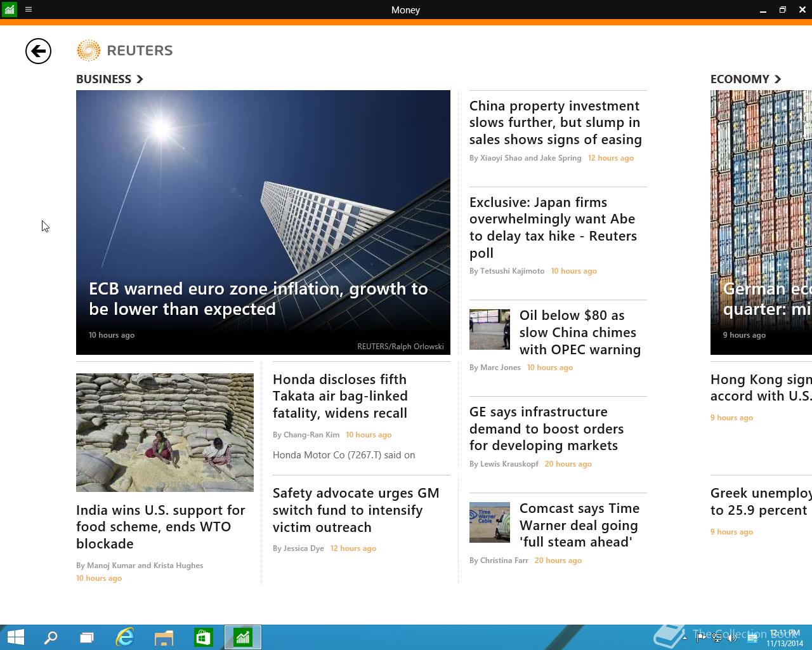Open Oil below $80 article headline
812x650 pixels.
click(580, 332)
